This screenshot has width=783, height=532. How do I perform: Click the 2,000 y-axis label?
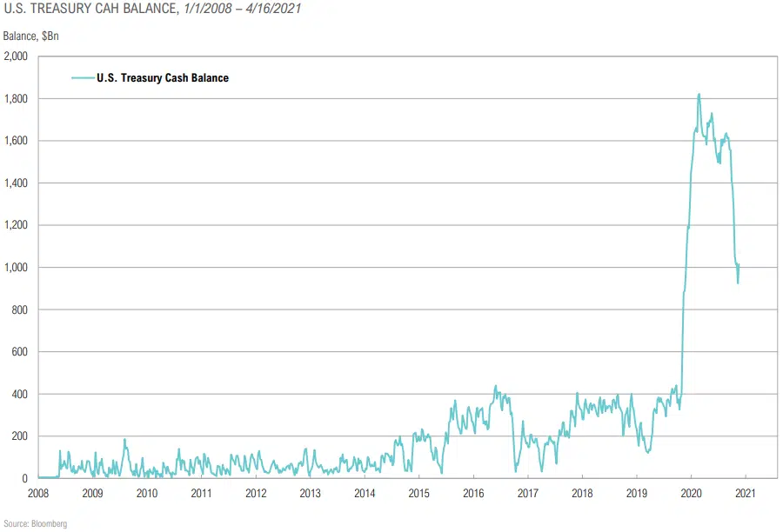click(17, 57)
